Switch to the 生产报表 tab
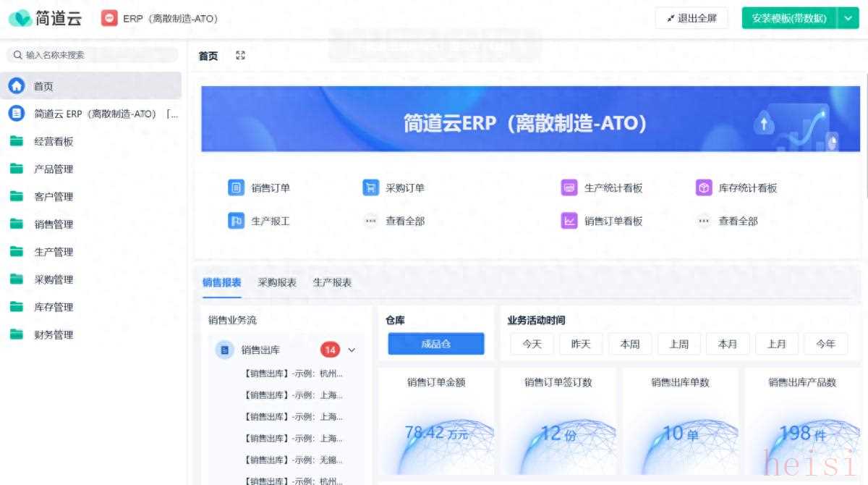 point(332,282)
